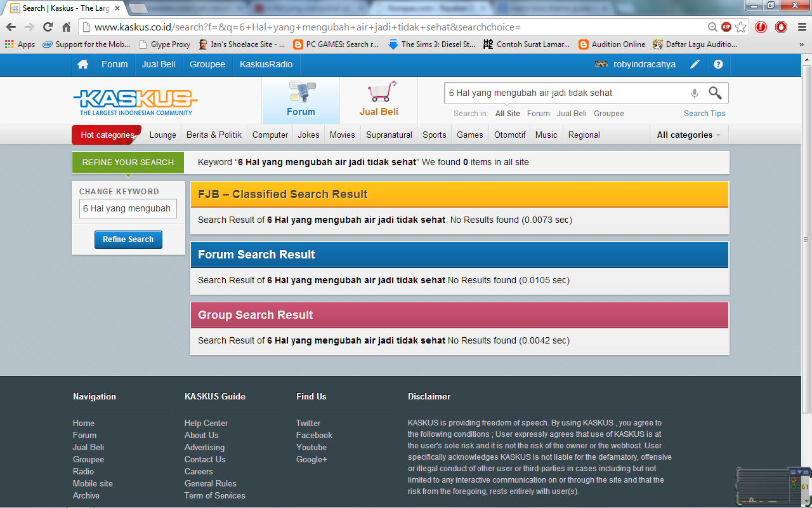812x508 pixels.
Task: Show more bookmarks chevron
Action: pyautogui.click(x=802, y=44)
